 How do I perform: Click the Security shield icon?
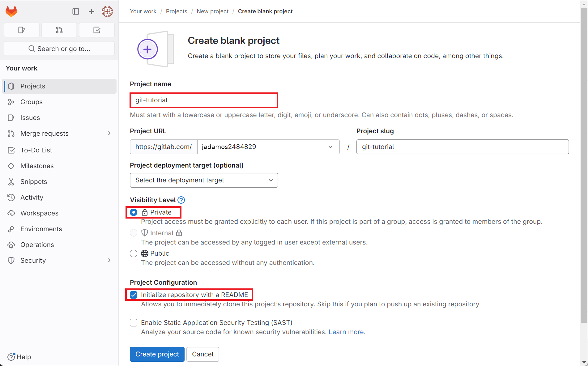(11, 261)
